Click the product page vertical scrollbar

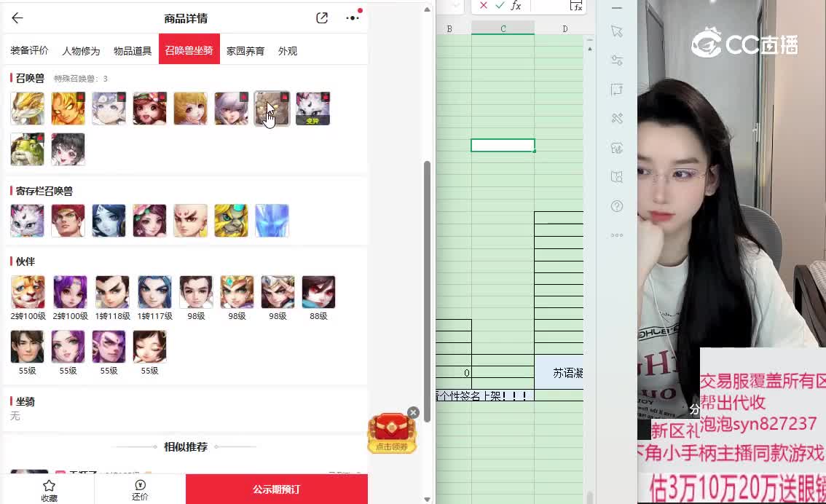(x=428, y=291)
